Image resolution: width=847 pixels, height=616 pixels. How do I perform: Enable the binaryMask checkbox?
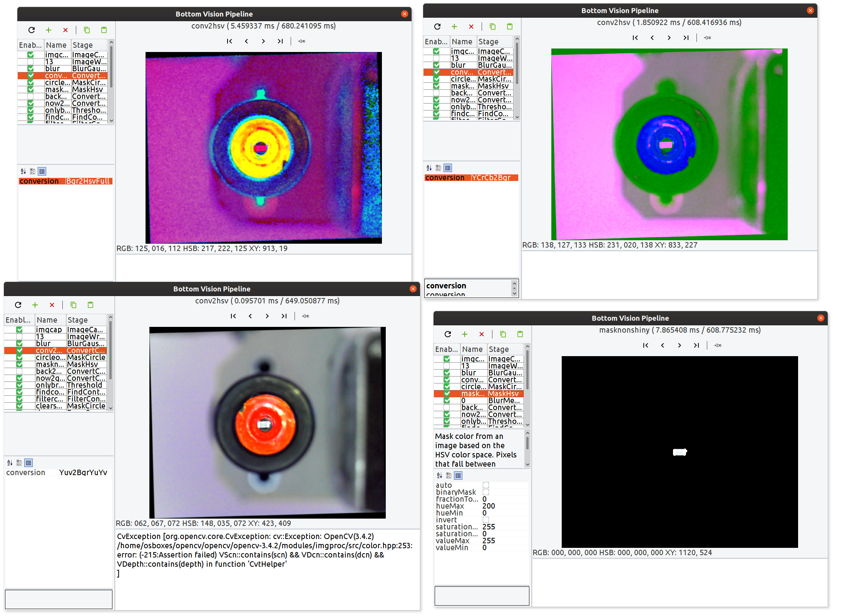pos(486,492)
